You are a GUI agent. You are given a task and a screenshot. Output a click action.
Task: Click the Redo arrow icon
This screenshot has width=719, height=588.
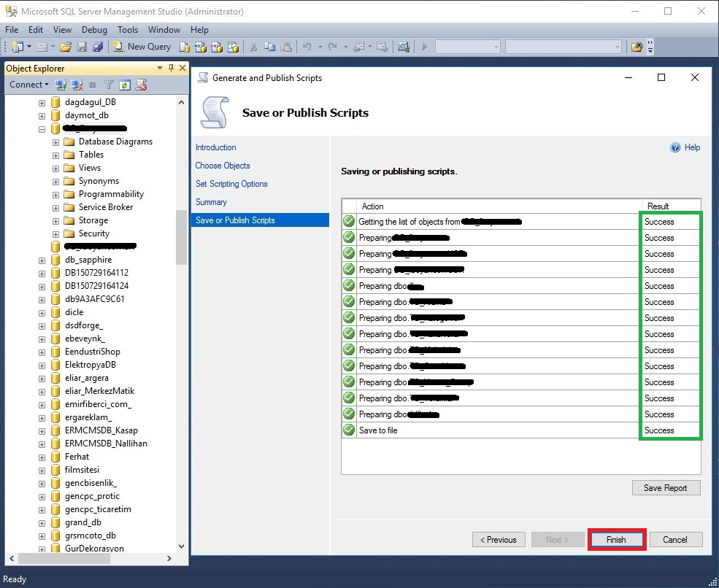pyautogui.click(x=333, y=46)
